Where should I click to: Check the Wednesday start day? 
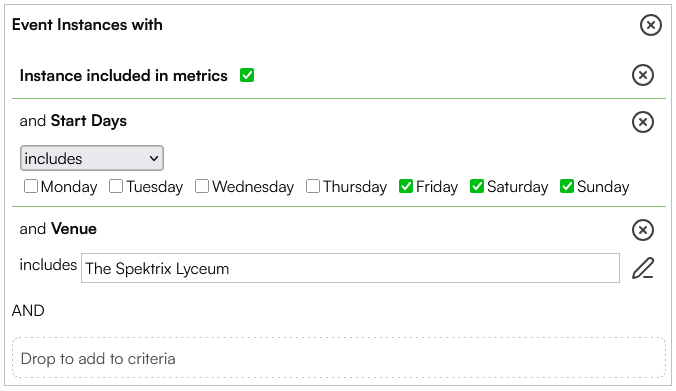click(202, 186)
